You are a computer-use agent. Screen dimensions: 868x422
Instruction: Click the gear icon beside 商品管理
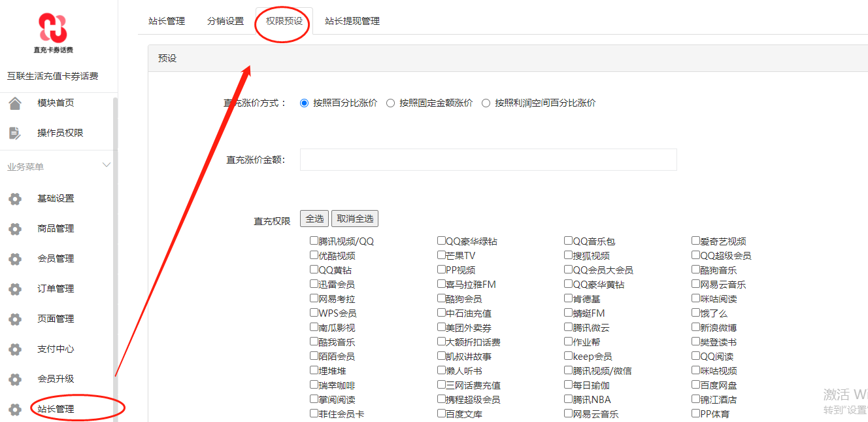(x=14, y=229)
